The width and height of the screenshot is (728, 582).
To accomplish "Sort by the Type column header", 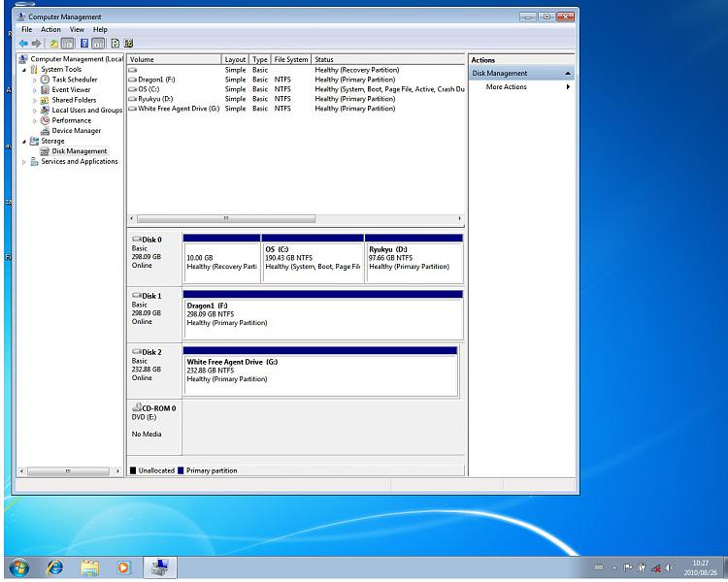I will (260, 59).
